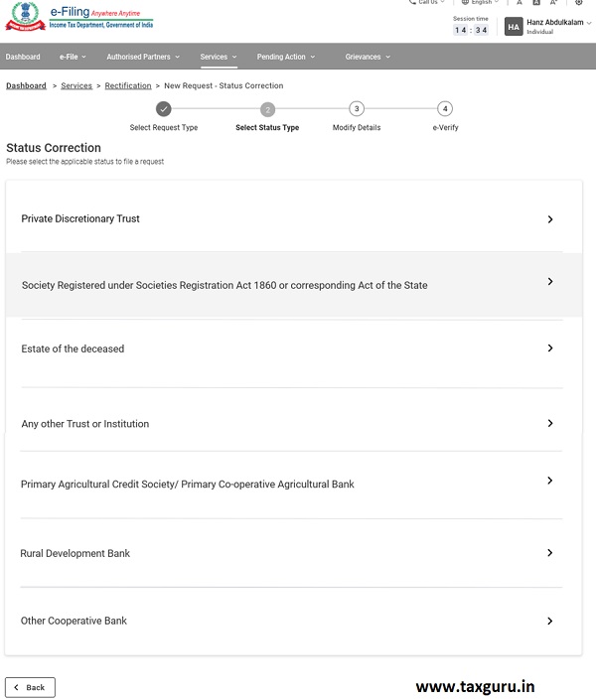
Task: Click the step 3 Modify Details circle
Action: [357, 109]
